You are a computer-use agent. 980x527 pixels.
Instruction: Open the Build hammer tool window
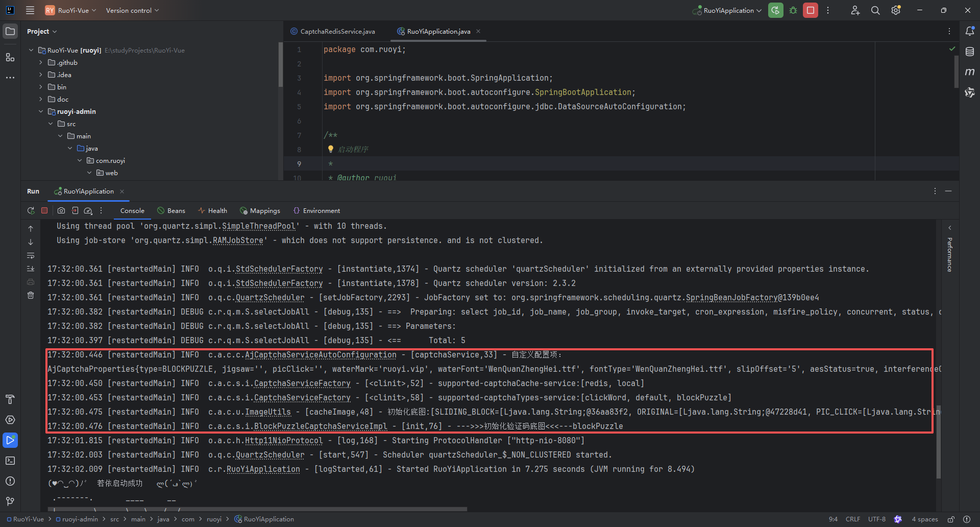(x=10, y=399)
